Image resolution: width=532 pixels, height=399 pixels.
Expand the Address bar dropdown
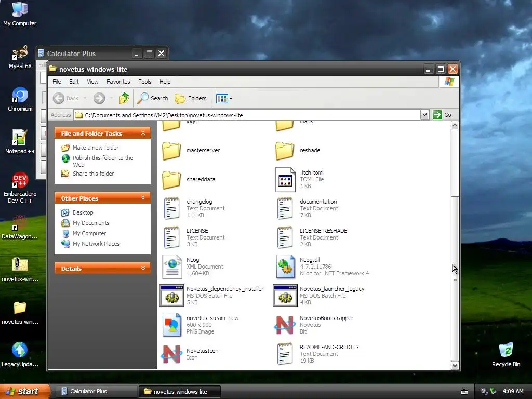click(424, 115)
